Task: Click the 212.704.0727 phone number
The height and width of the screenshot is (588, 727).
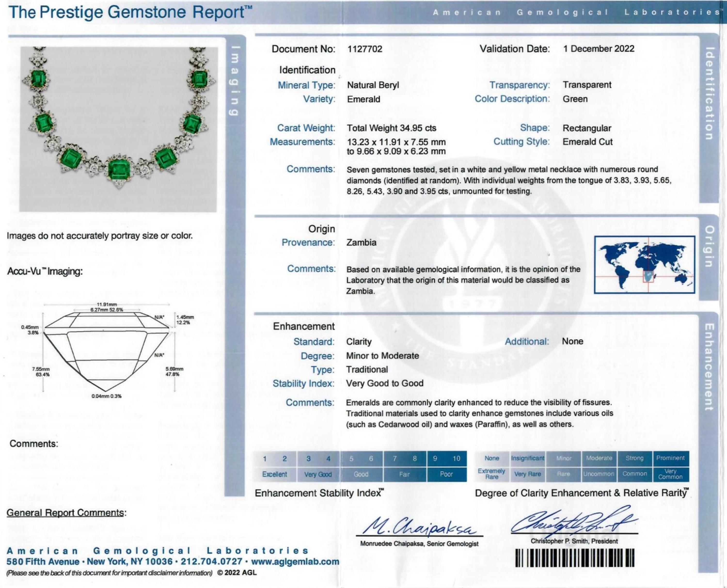Action: [211, 562]
